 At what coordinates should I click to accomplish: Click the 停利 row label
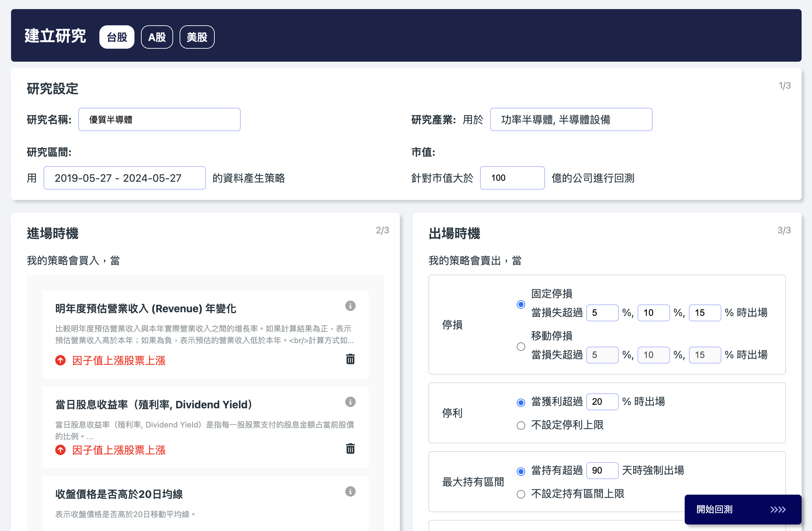click(452, 413)
